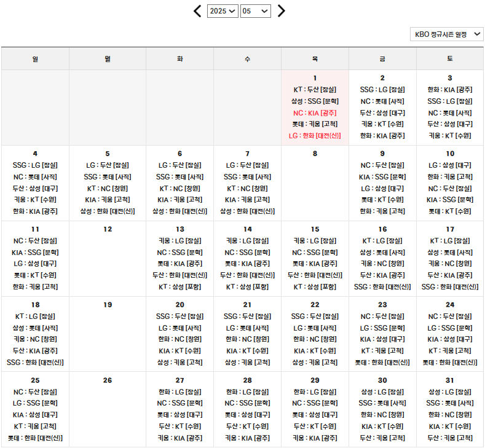Select date 4 in calendar

[x=35, y=154]
